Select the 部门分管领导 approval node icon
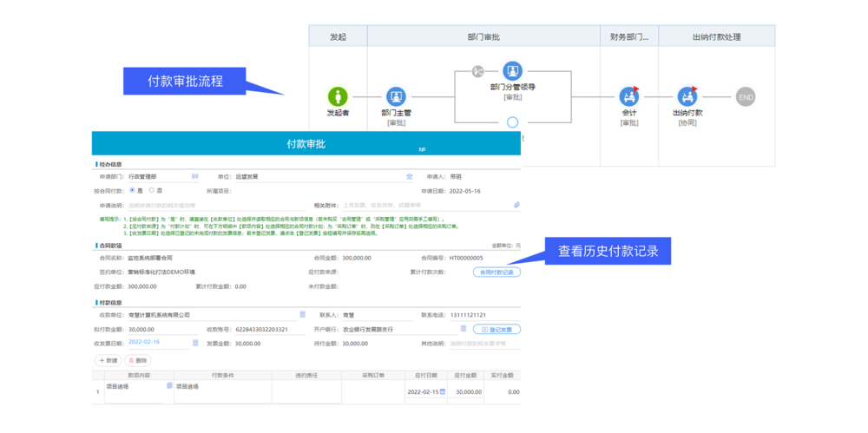The width and height of the screenshot is (868, 433). [x=513, y=71]
